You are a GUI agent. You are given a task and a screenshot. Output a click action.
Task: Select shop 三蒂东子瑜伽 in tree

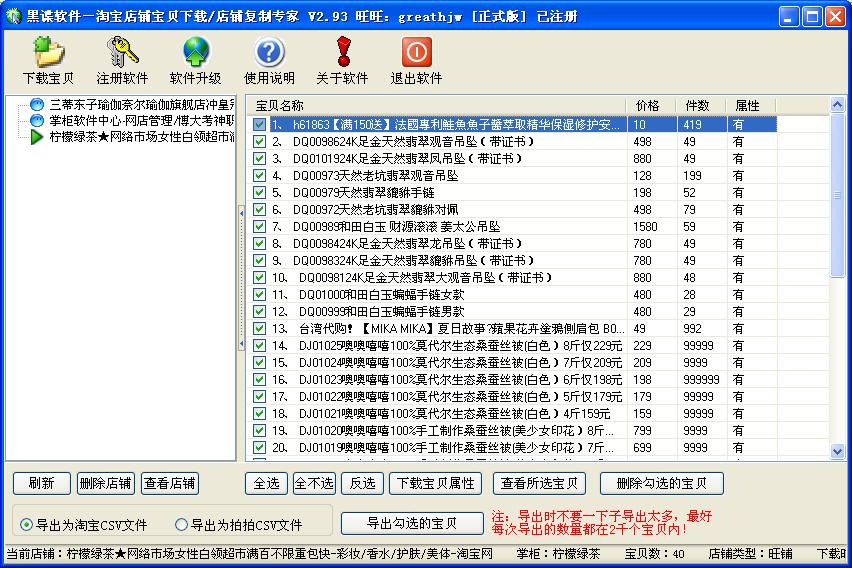(132, 104)
